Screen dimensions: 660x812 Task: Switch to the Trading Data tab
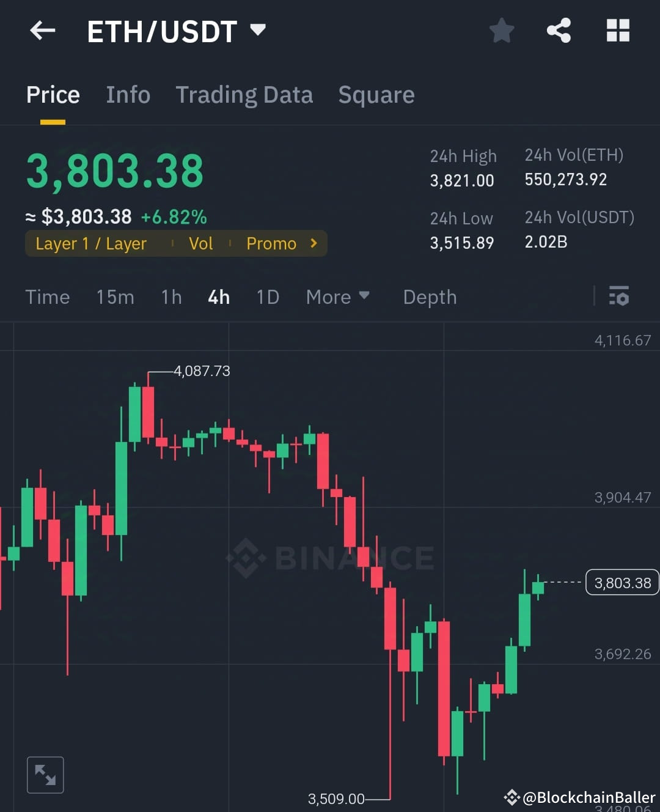tap(244, 95)
